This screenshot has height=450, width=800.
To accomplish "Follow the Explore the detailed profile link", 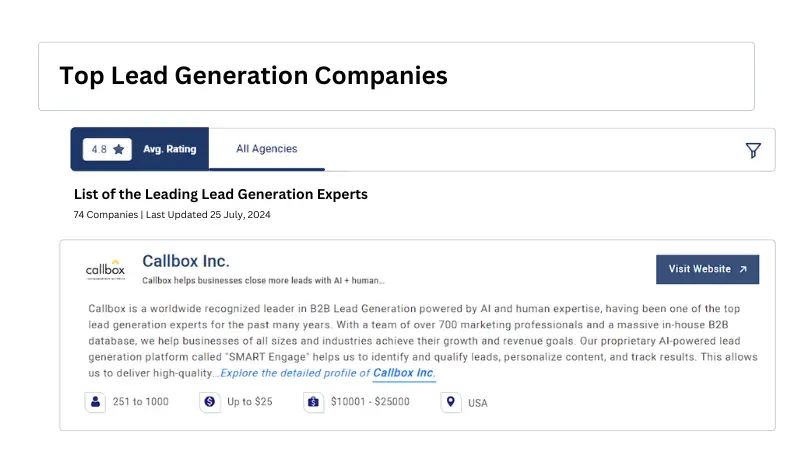I will pos(328,373).
